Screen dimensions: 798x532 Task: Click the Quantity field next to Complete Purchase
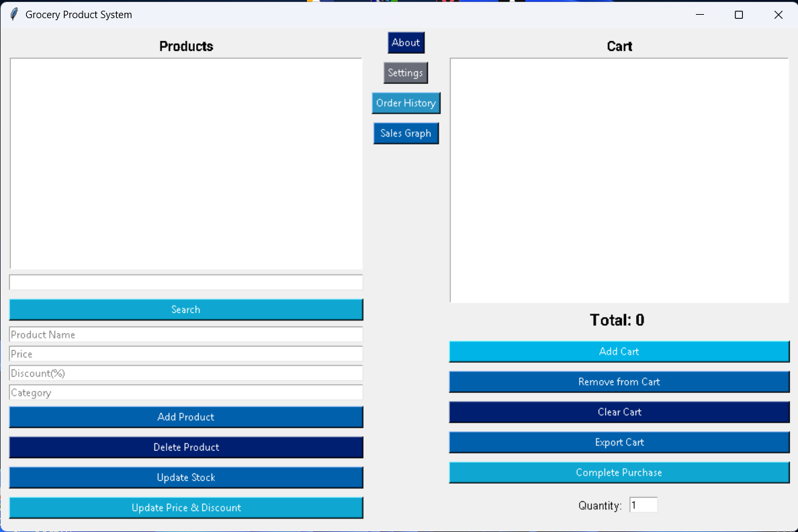(643, 504)
